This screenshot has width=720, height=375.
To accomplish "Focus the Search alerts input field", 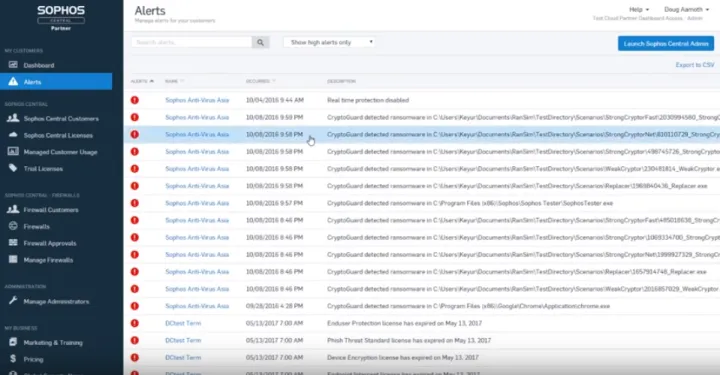I will 192,42.
